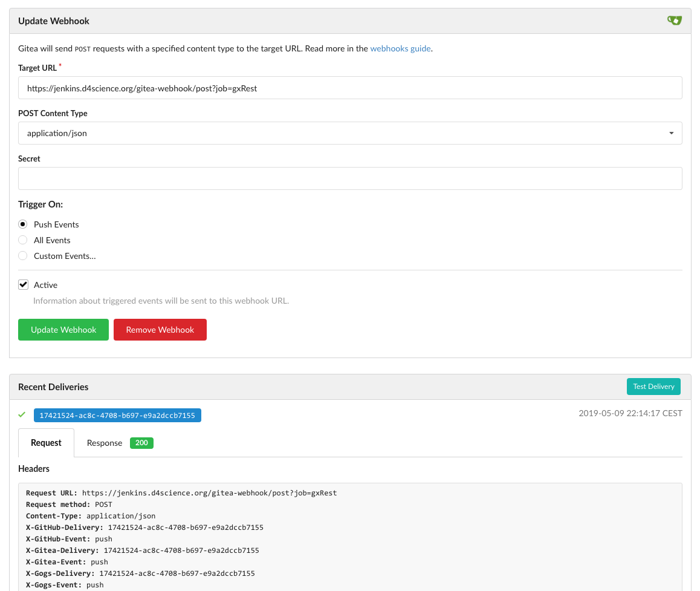Click the X-Gogs-Event: push line
700x591 pixels.
[x=65, y=585]
